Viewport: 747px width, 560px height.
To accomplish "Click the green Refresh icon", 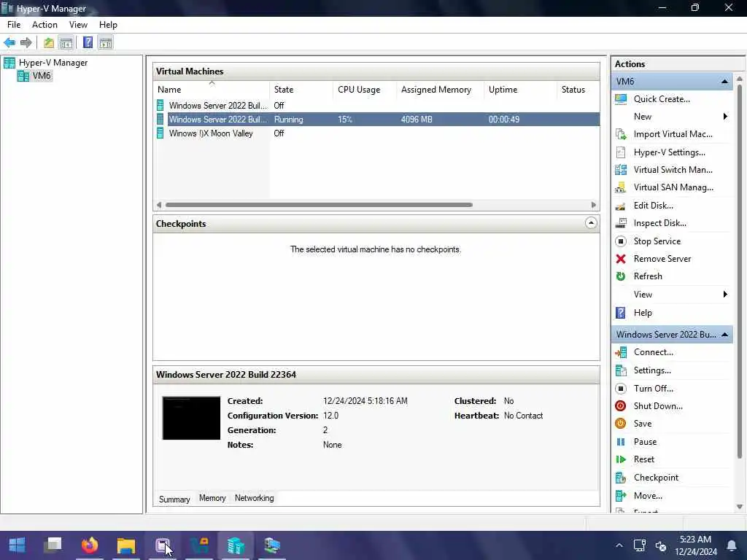I will (x=621, y=276).
